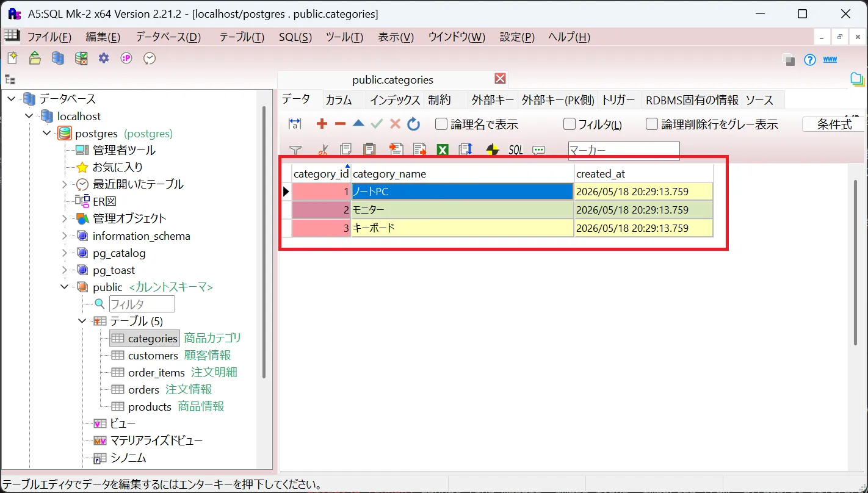The height and width of the screenshot is (493, 868).
Task: Add a row with the red plus icon
Action: coord(322,124)
